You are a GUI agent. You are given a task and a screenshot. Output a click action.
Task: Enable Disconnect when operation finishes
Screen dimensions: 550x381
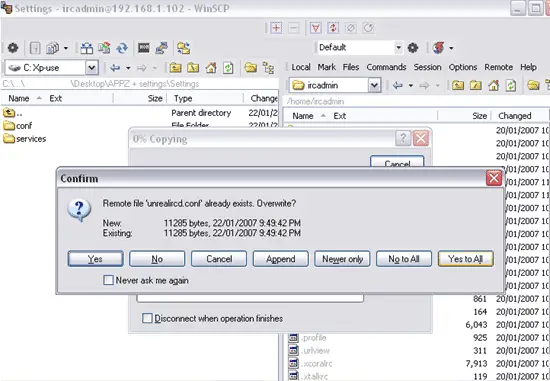pyautogui.click(x=147, y=318)
